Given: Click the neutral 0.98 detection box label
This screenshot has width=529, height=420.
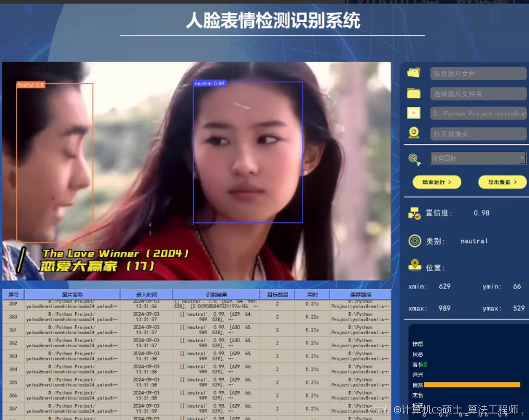Looking at the screenshot, I should (210, 83).
